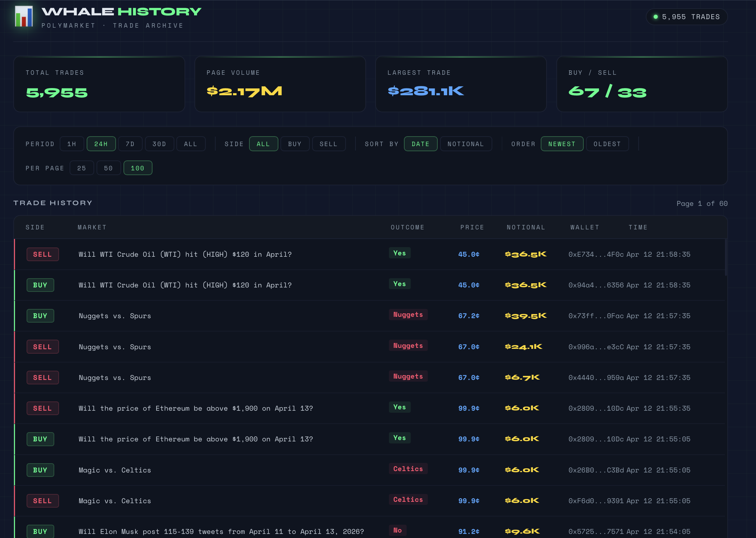The image size is (756, 538).
Task: Open the Buy / Sell ratio card
Action: [642, 84]
